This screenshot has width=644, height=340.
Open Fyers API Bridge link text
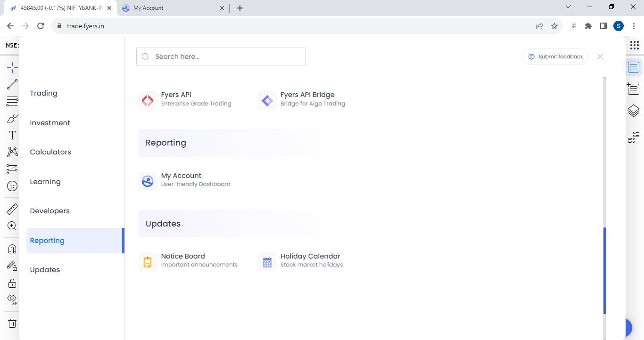307,95
